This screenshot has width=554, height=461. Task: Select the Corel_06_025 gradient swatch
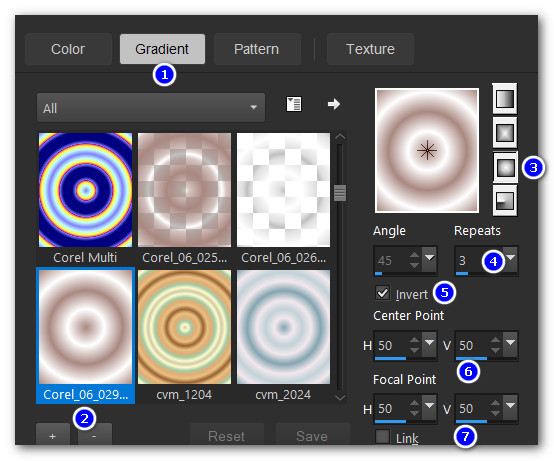tap(184, 190)
